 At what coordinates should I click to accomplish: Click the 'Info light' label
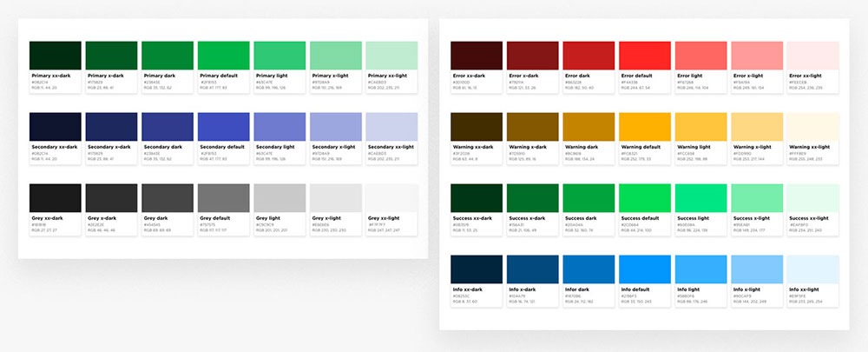688,289
